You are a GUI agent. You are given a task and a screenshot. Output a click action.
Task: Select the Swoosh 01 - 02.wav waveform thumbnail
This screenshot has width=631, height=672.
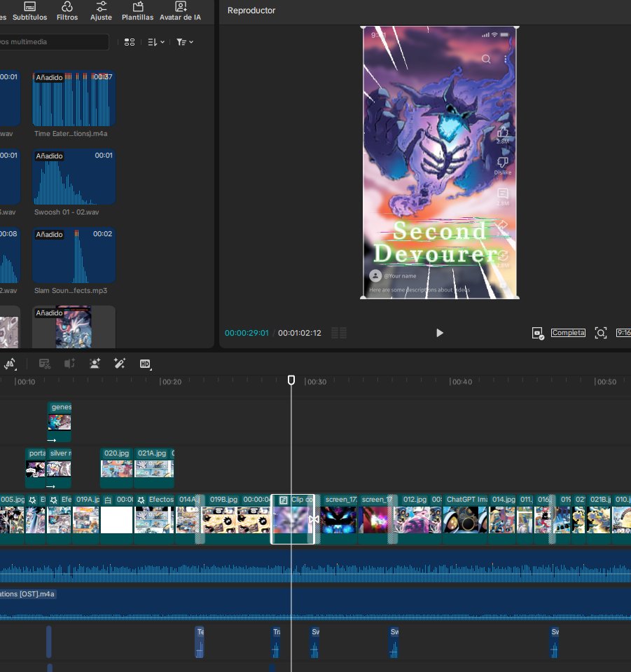(74, 177)
